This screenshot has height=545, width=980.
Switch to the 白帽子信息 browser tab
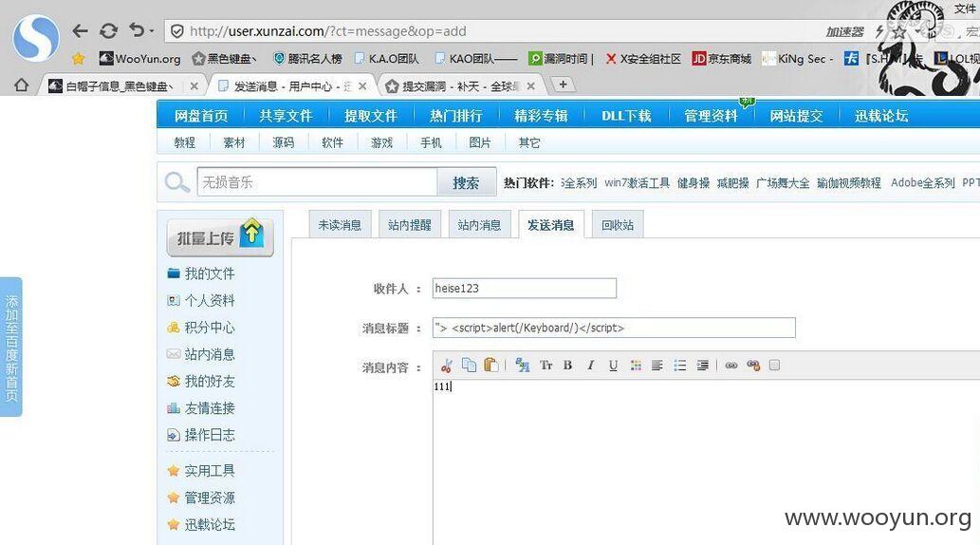click(120, 86)
